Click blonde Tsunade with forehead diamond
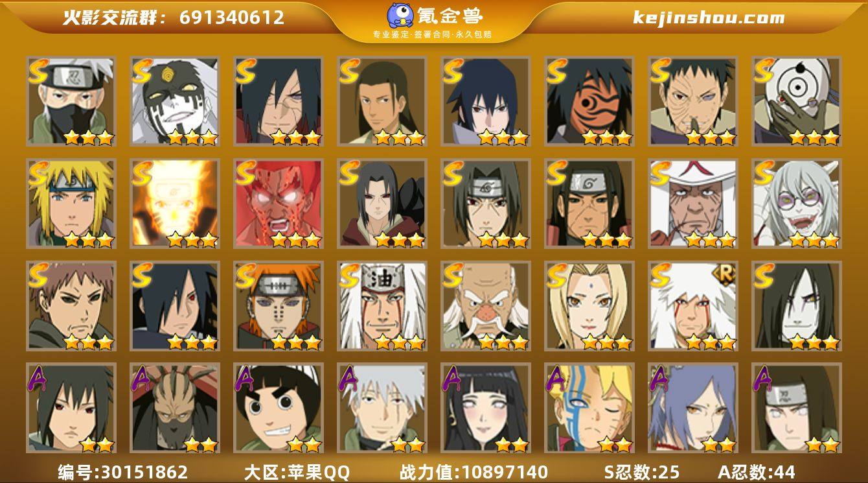This screenshot has height=483, width=868. 589,306
